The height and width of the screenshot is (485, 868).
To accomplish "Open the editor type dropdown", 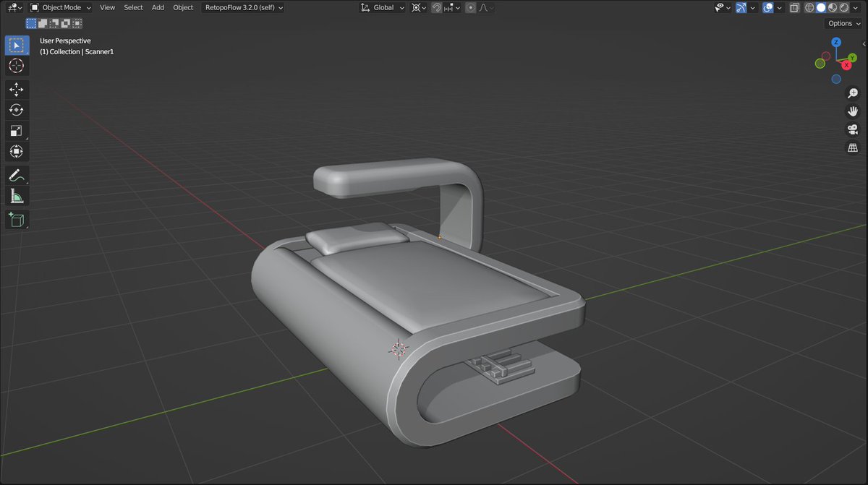I will pos(15,7).
